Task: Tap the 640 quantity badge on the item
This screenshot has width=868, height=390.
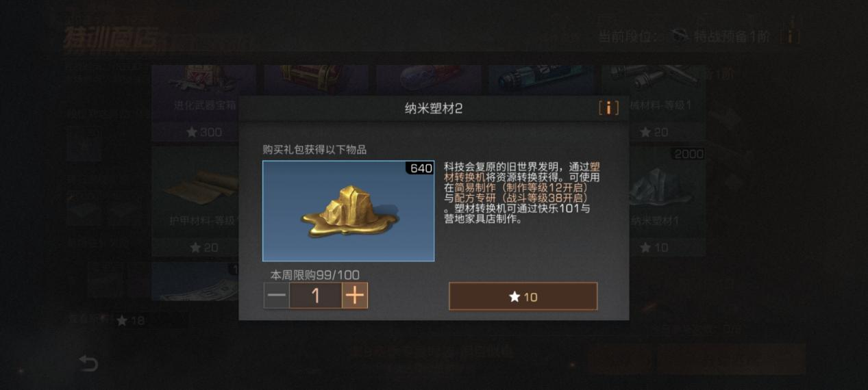Action: tap(421, 168)
